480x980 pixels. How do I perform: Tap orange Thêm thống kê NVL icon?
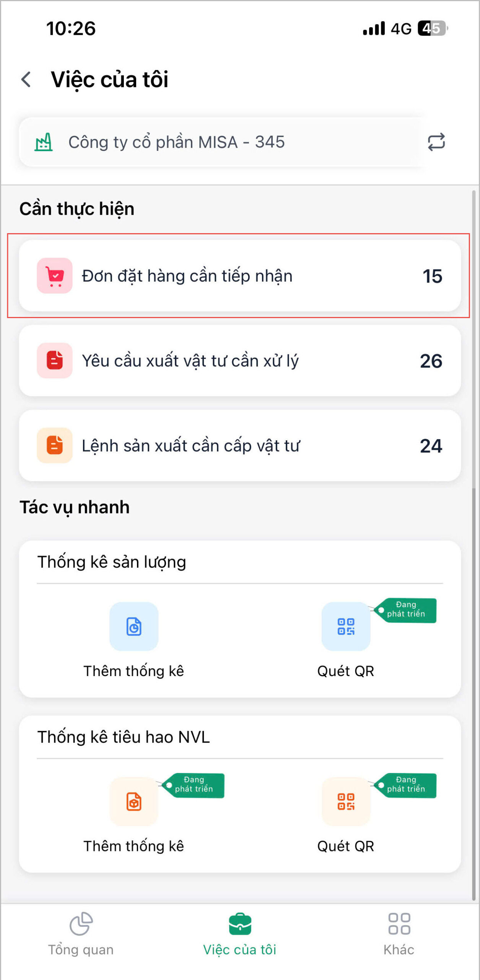(134, 801)
